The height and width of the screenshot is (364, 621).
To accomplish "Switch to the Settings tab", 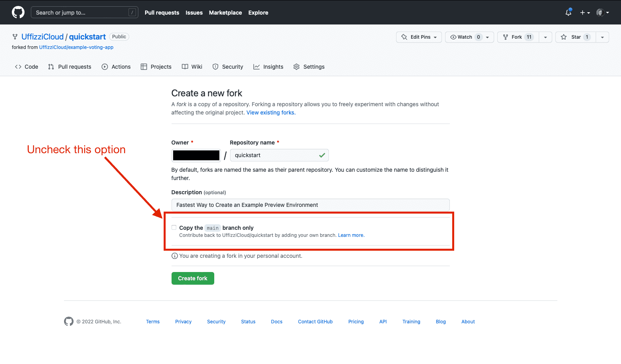I will (309, 67).
